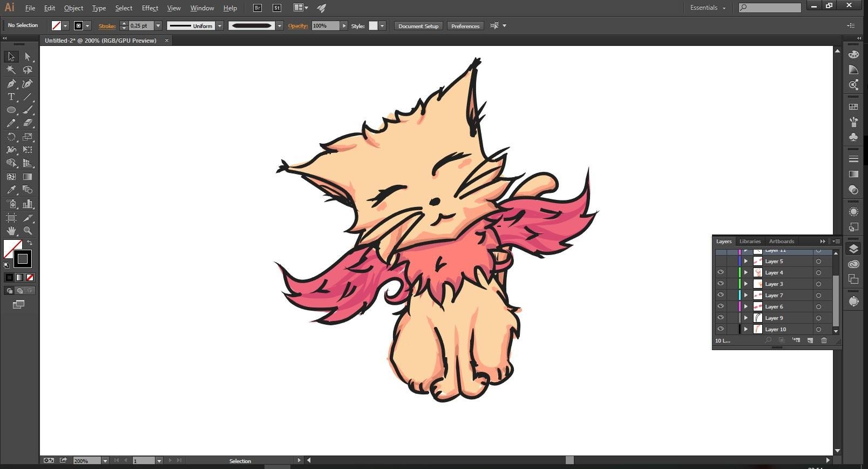
Task: Pick the Lasso tool
Action: point(28,70)
